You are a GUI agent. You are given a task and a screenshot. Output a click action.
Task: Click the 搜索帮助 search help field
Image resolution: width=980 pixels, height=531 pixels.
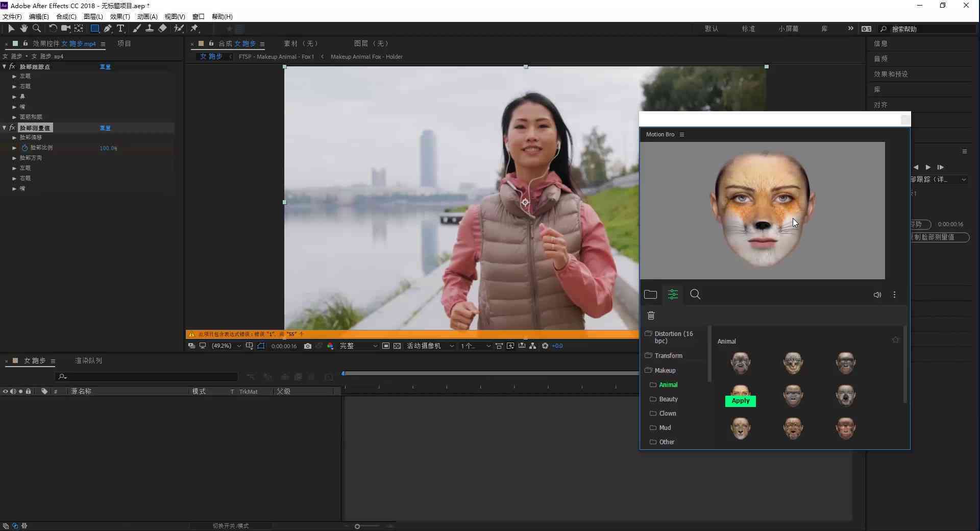pyautogui.click(x=927, y=29)
